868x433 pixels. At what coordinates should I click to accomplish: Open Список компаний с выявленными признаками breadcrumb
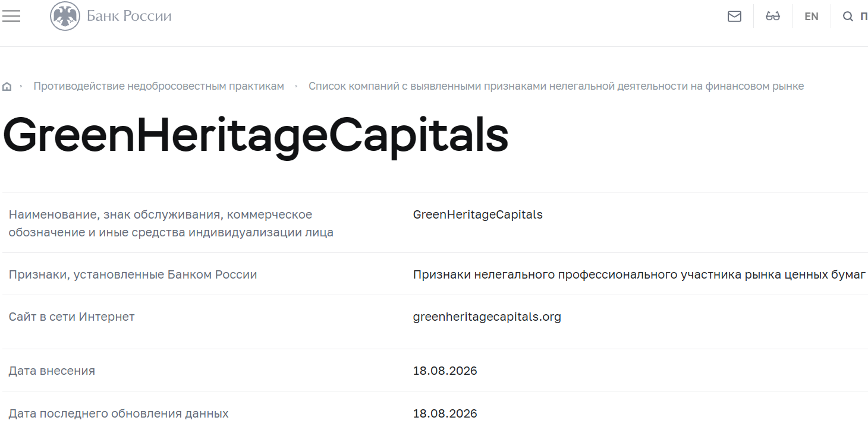(556, 86)
